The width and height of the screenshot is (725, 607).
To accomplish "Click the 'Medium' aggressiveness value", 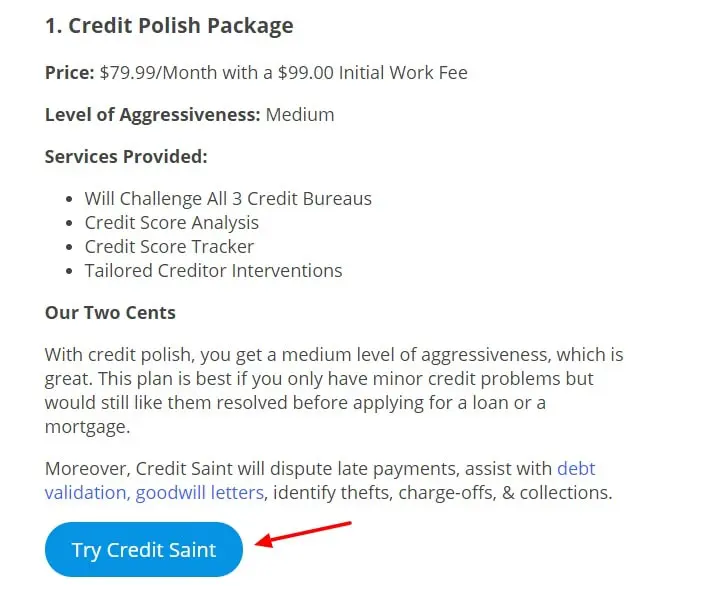I will (x=300, y=114).
